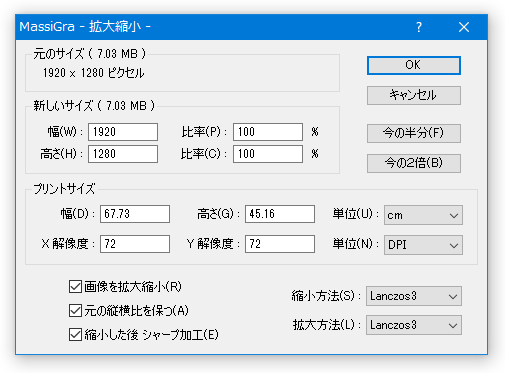Focus the print 幅(D) input field
The height and width of the screenshot is (373, 505).
[135, 214]
